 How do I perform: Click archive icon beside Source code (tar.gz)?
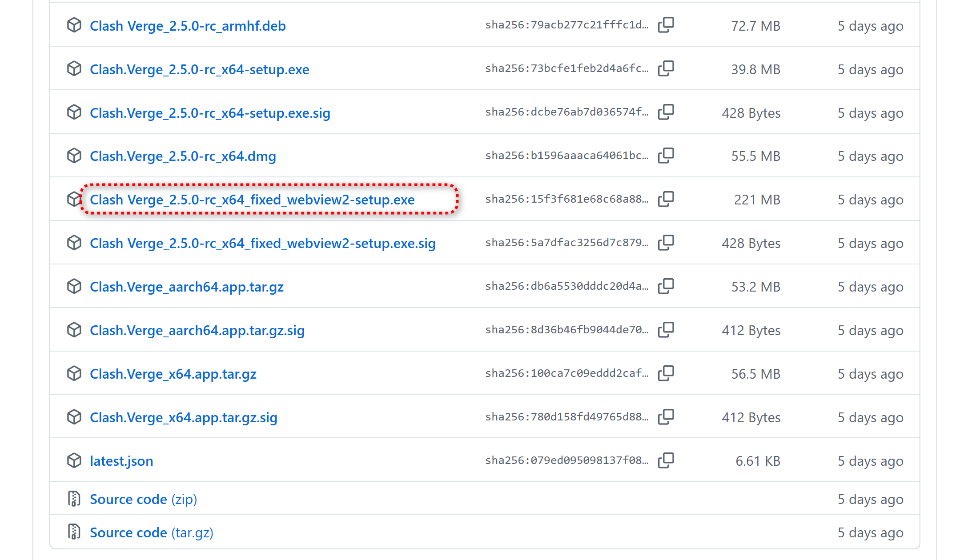[x=74, y=532]
